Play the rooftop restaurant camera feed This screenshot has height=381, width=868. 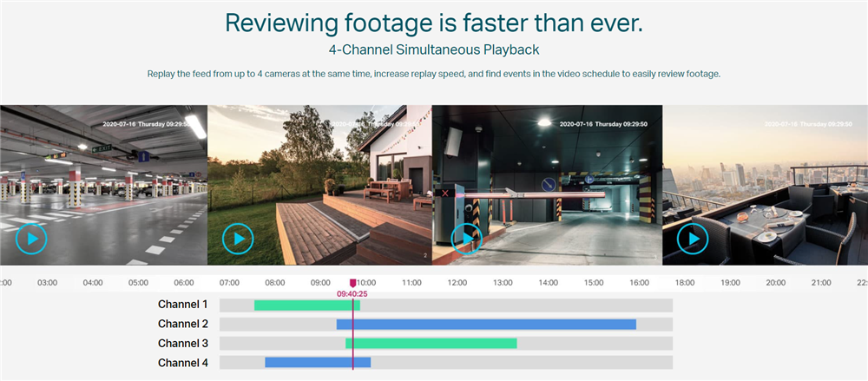(693, 239)
